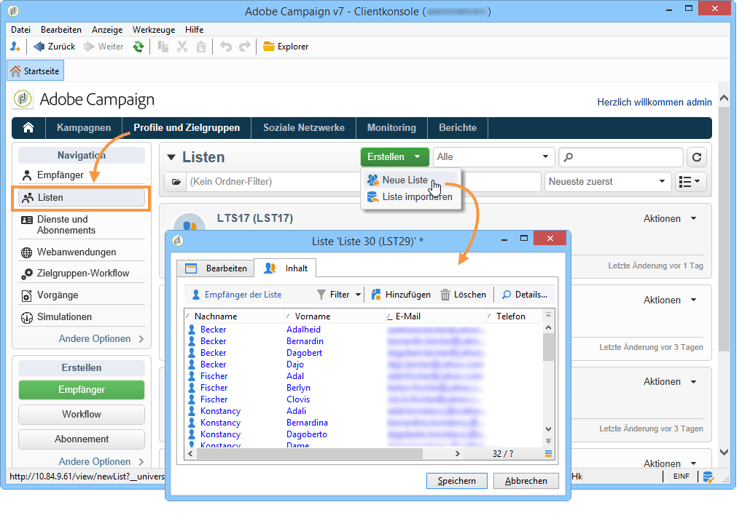Click the copy icon in toolbar
Screen dimensions: 750x526
(x=163, y=46)
